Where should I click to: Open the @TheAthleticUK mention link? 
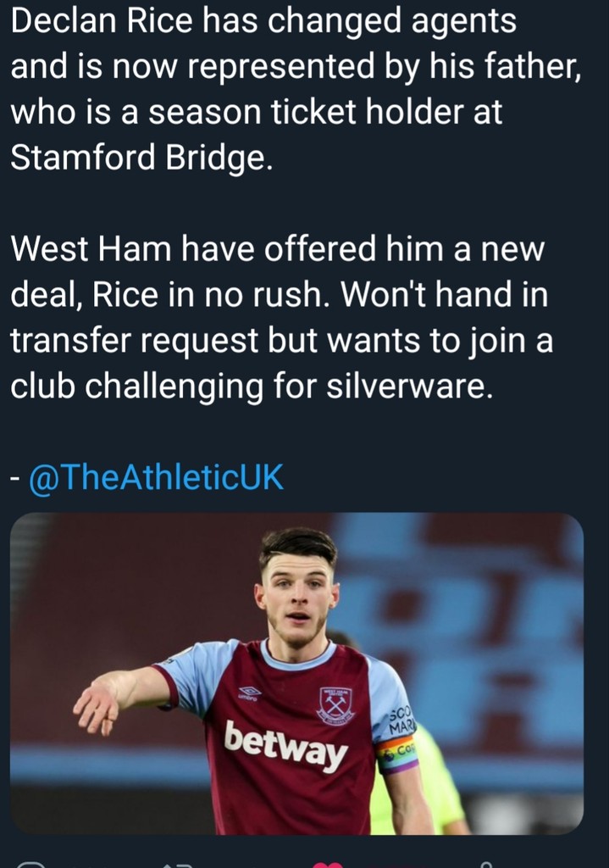(156, 478)
